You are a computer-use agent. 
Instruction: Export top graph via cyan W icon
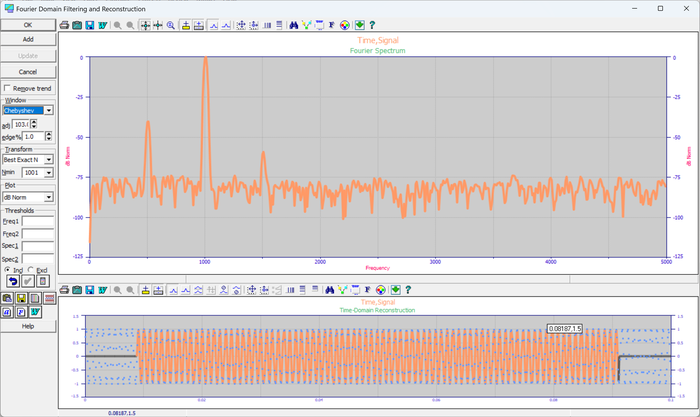[102, 25]
